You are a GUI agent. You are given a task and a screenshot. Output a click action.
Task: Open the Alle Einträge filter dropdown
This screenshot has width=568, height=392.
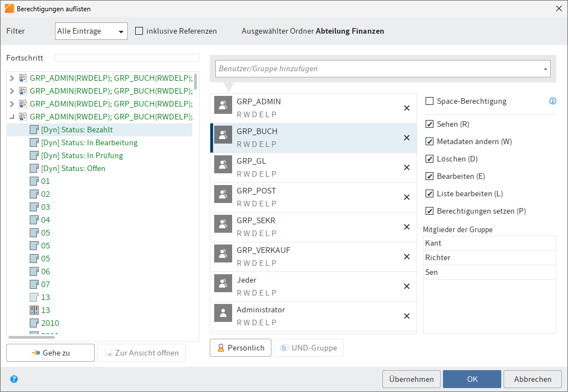[91, 31]
